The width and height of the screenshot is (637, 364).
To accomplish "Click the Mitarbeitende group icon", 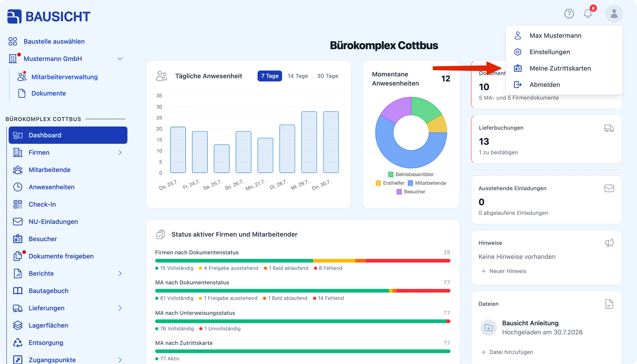I will (18, 170).
